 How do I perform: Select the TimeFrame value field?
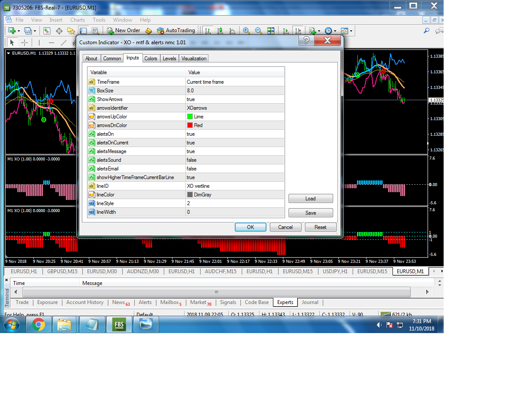235,82
